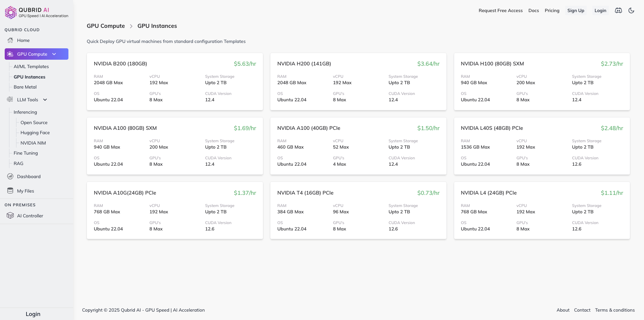
Task: Select the NVIDIA H200 (141GB) card
Action: pos(358,82)
